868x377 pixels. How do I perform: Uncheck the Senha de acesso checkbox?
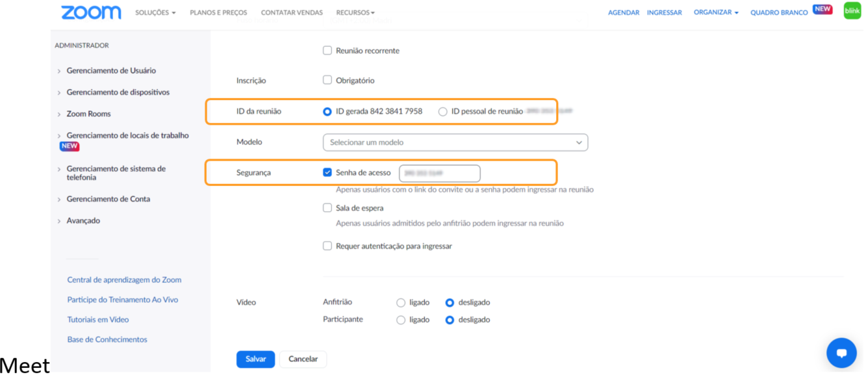point(327,173)
